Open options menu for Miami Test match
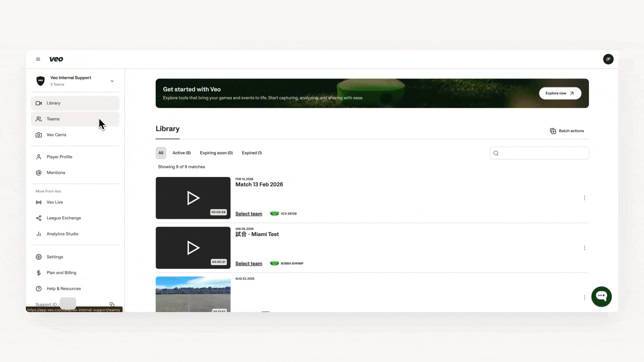This screenshot has width=644, height=362. pyautogui.click(x=584, y=248)
